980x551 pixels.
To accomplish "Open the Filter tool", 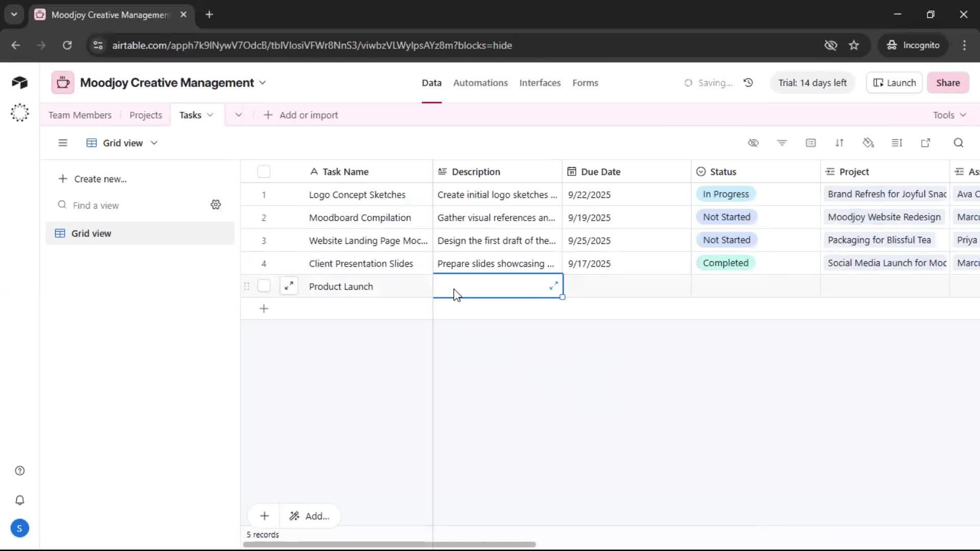I will 782,143.
